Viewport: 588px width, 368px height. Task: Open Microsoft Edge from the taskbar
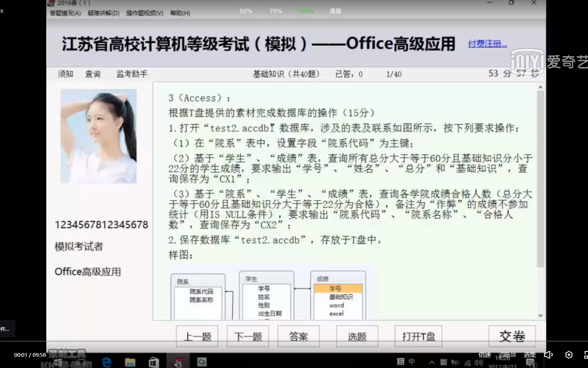(106, 362)
